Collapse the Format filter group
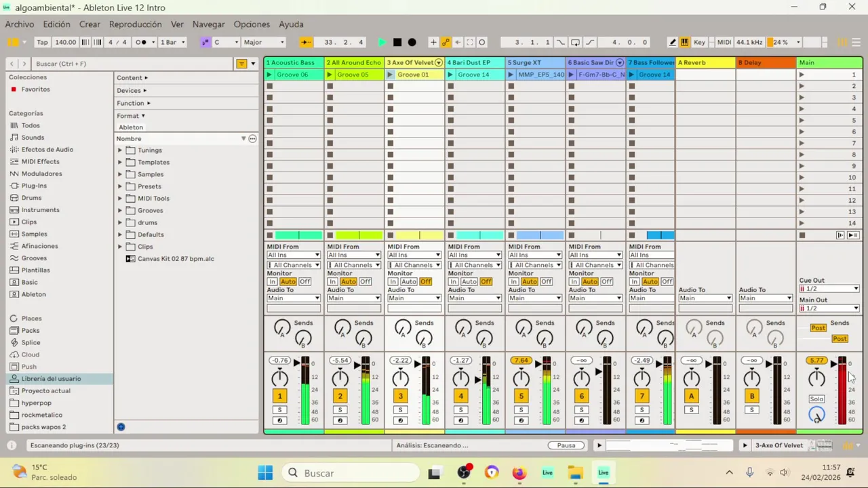The image size is (868, 488). (x=130, y=116)
